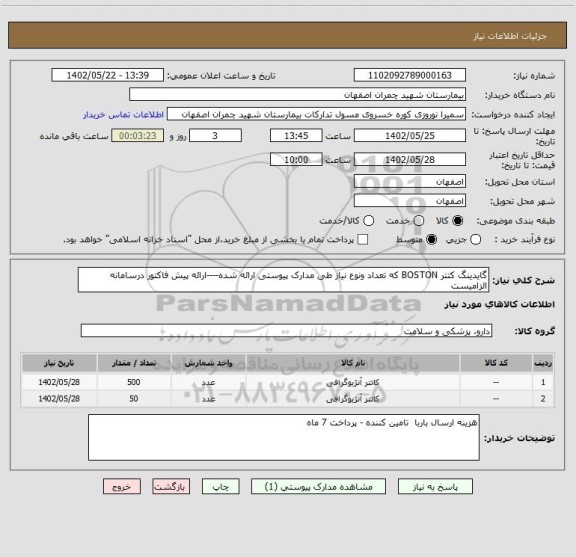Click the request creator field سمیرا نوروزی

coord(316,115)
